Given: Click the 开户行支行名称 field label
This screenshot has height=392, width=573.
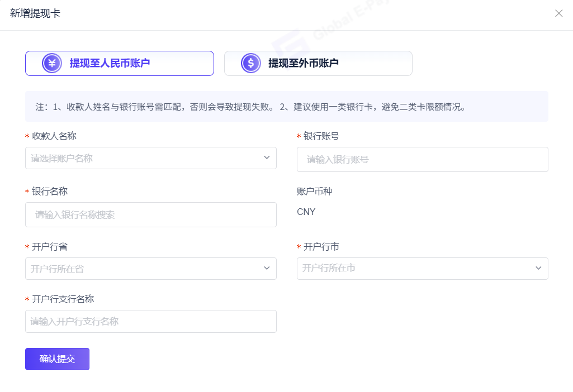Looking at the screenshot, I should [x=63, y=299].
